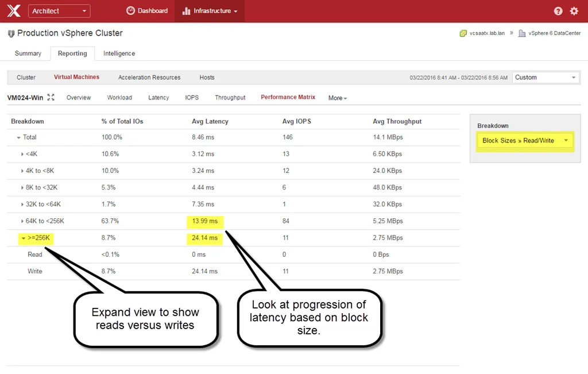This screenshot has width=588, height=374.
Task: Click the VM024-Win name
Action: (x=25, y=98)
